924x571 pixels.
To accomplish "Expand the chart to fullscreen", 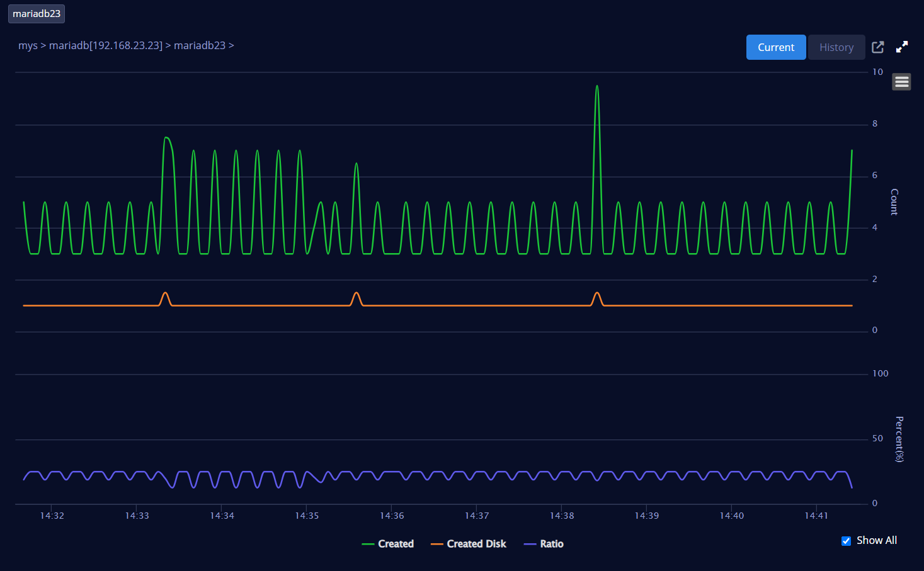I will (902, 47).
